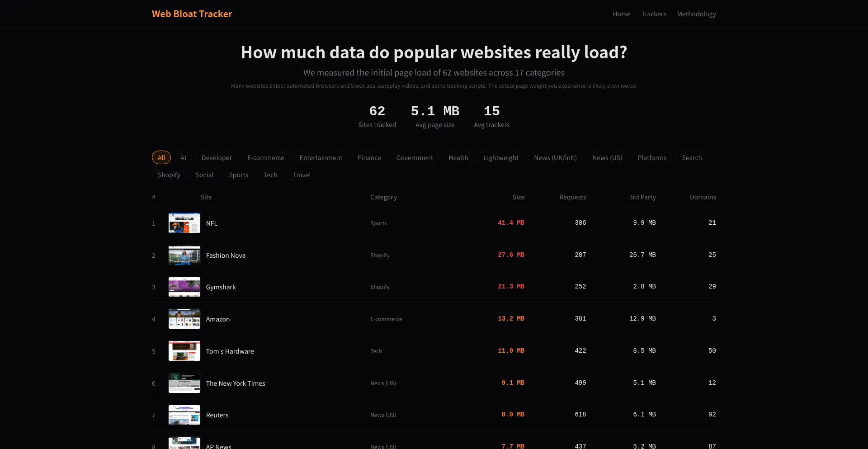Filter by Sports category chip
Screen dimensions: 868x449
click(x=238, y=175)
